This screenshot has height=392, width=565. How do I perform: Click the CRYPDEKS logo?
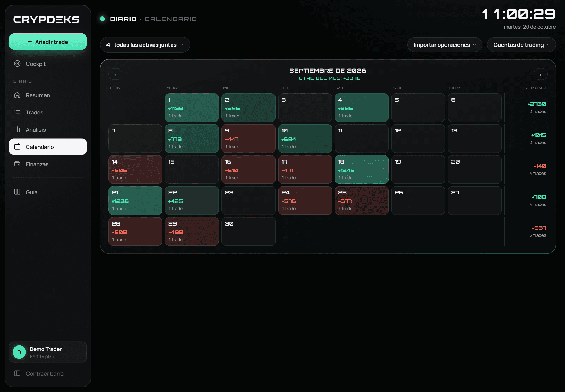click(x=46, y=20)
